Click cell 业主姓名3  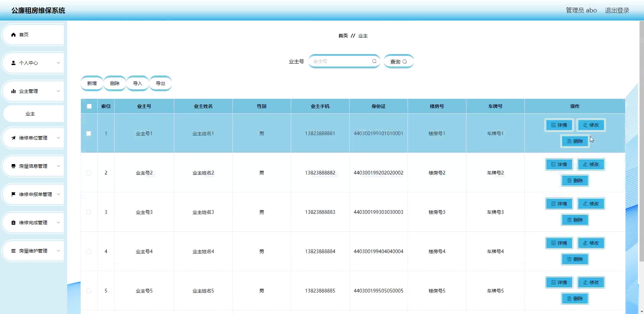click(203, 212)
